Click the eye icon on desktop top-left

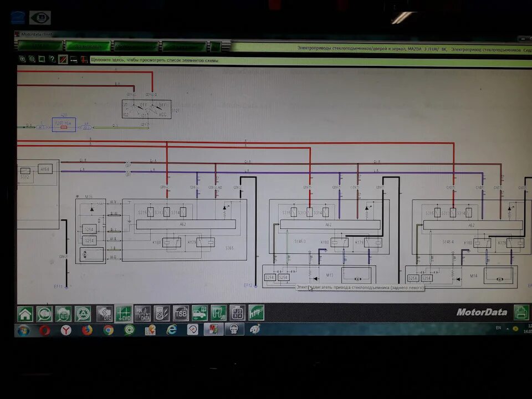(x=40, y=18)
